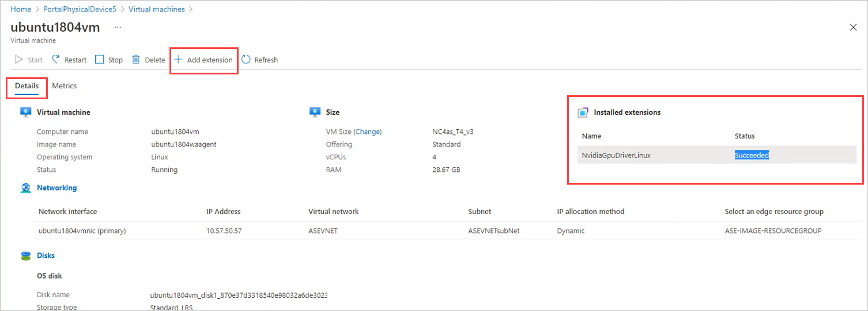Click IP address 10.57.50.57
868x311 pixels.
pyautogui.click(x=224, y=231)
